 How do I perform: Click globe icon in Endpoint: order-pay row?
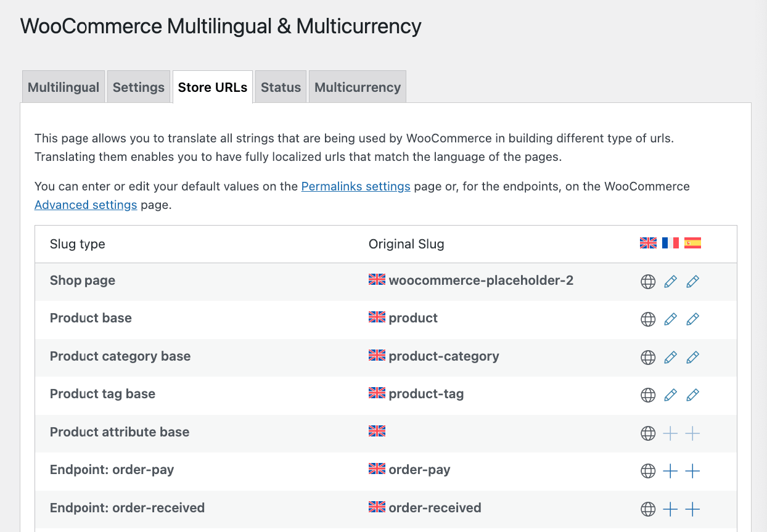pyautogui.click(x=648, y=472)
